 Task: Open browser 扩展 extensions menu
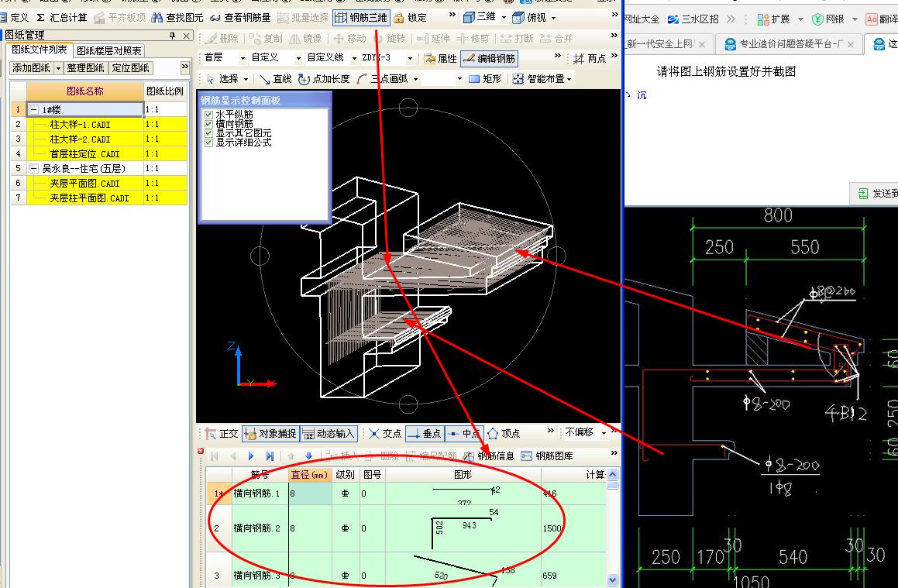pos(779,19)
